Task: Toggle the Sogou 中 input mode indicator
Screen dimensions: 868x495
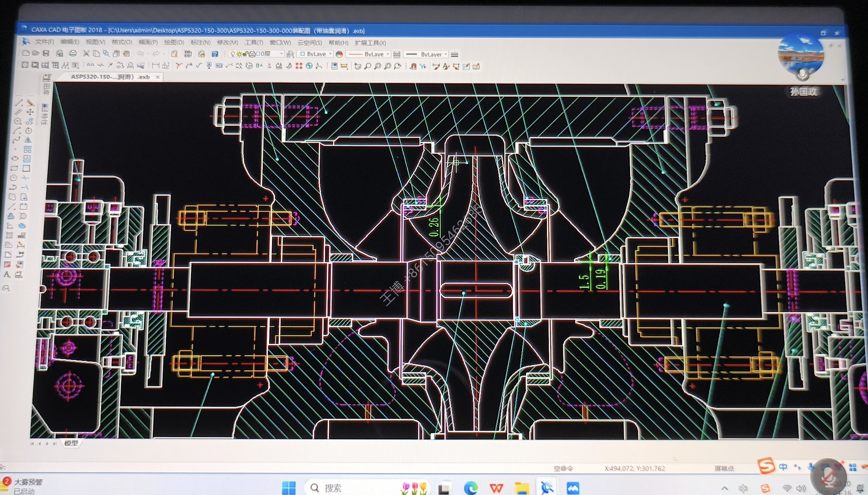Action: [783, 467]
